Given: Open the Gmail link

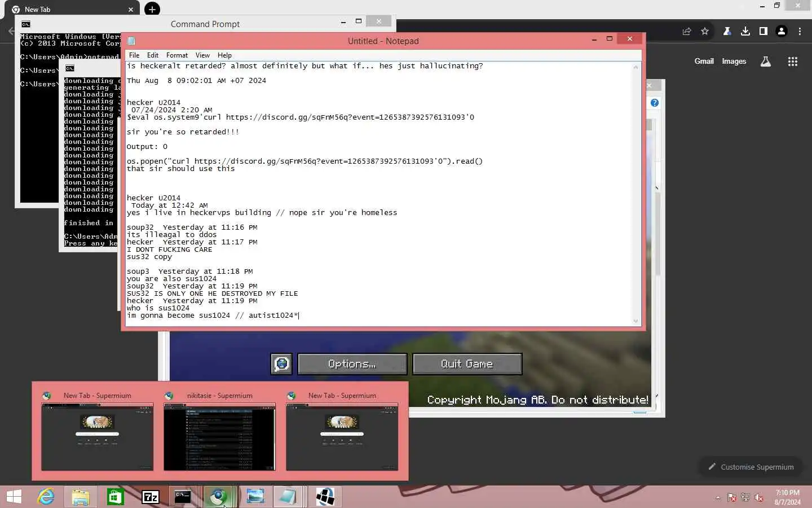Looking at the screenshot, I should point(704,62).
